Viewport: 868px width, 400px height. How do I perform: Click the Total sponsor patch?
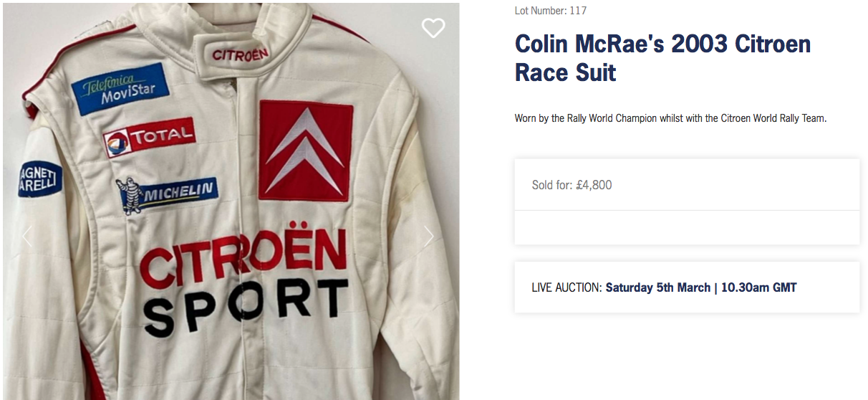(149, 137)
